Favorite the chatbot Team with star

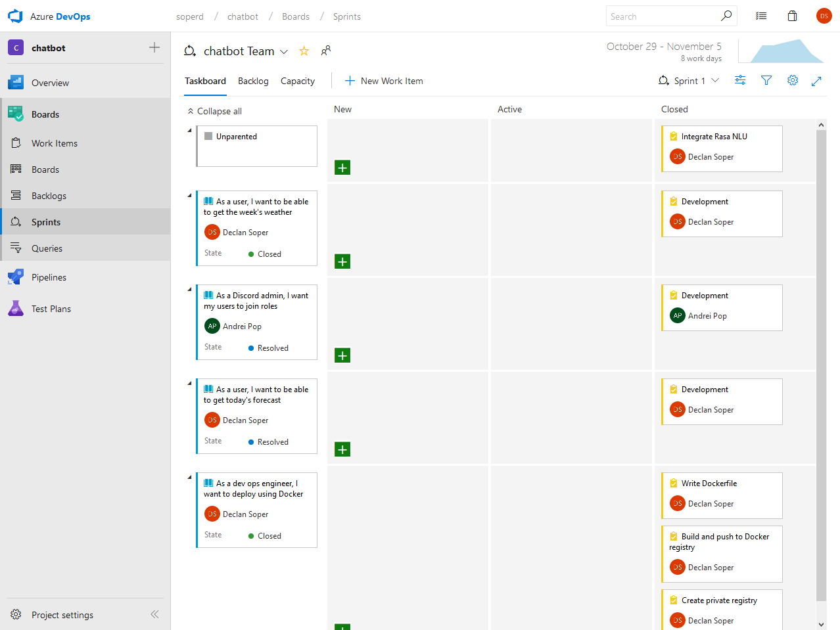304,51
